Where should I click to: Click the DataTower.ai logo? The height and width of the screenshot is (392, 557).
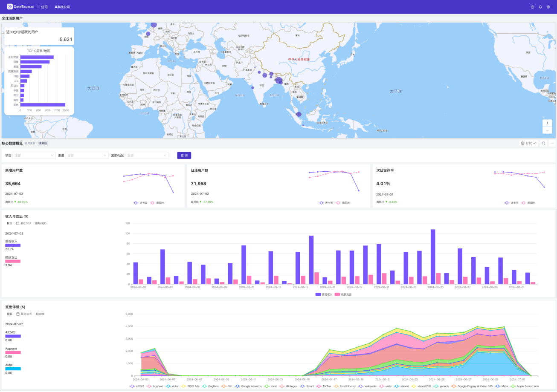click(20, 7)
